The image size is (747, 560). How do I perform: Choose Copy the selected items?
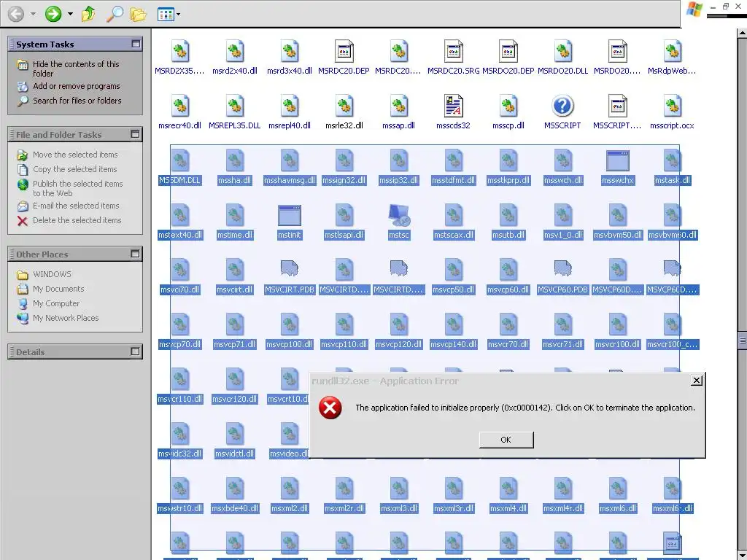pos(75,169)
